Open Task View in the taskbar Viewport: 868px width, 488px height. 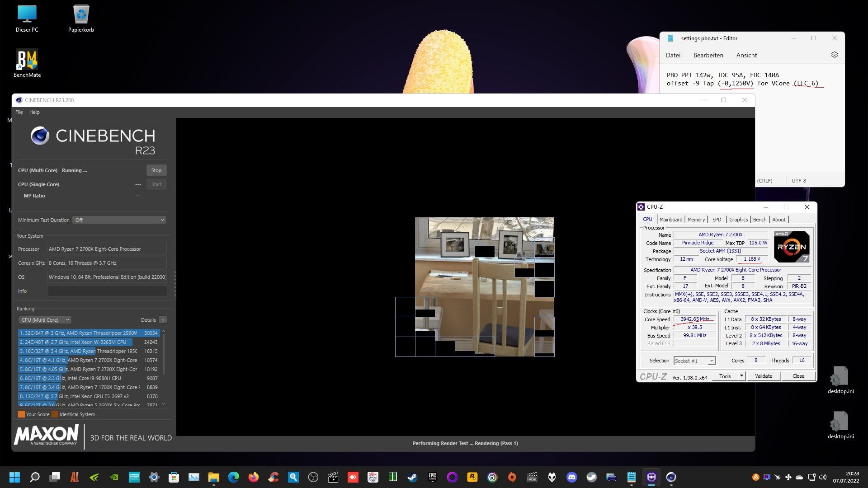55,477
